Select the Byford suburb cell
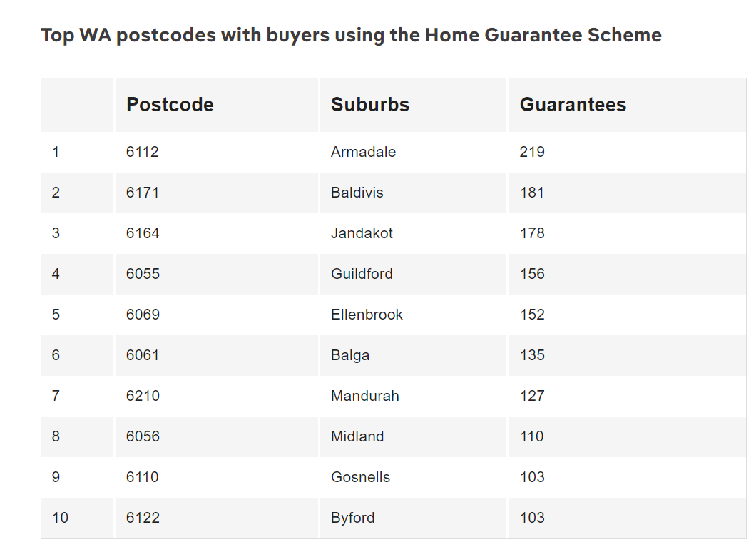756x557 pixels. coord(352,518)
